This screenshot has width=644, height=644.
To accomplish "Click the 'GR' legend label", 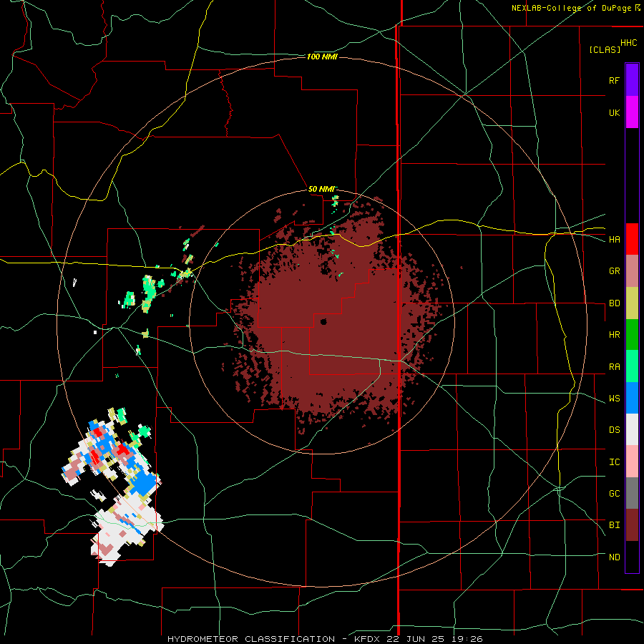I will point(614,271).
